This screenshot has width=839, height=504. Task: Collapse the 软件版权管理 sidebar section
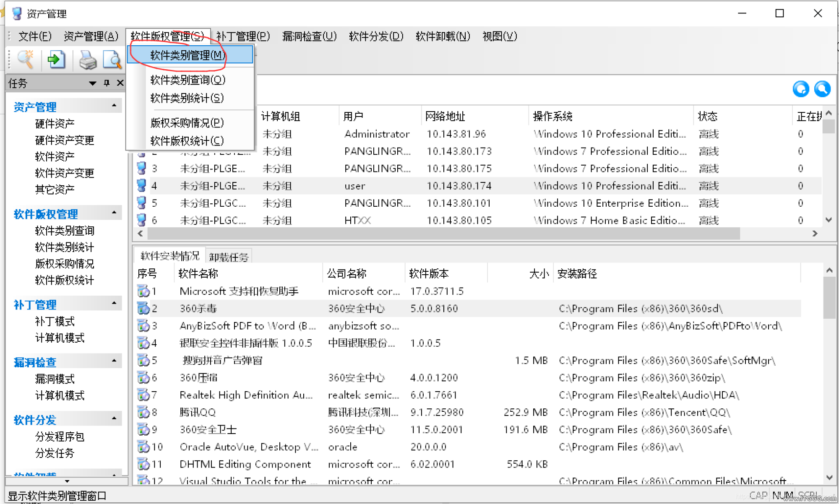pos(114,213)
